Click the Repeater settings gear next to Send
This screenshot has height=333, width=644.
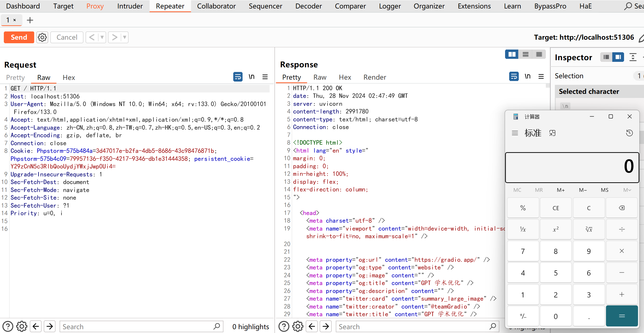pyautogui.click(x=42, y=37)
